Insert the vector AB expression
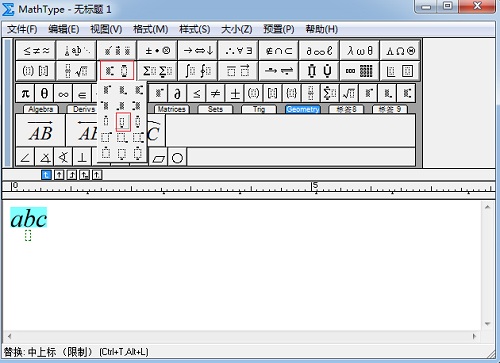Image resolution: width=500 pixels, height=363 pixels. click(40, 130)
